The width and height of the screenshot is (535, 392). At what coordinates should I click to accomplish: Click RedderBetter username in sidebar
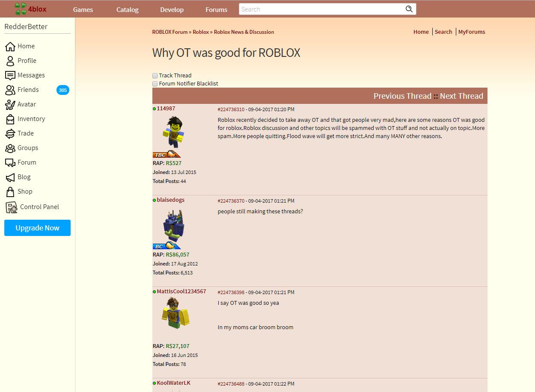(26, 27)
